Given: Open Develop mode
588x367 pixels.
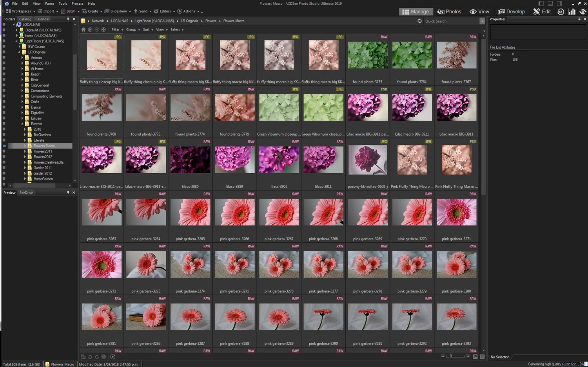Looking at the screenshot, I should pos(511,11).
